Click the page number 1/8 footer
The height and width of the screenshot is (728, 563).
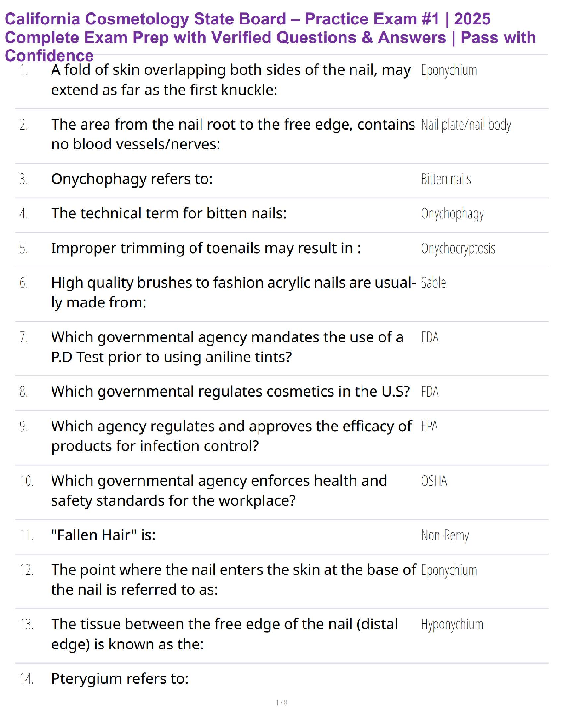tap(281, 703)
